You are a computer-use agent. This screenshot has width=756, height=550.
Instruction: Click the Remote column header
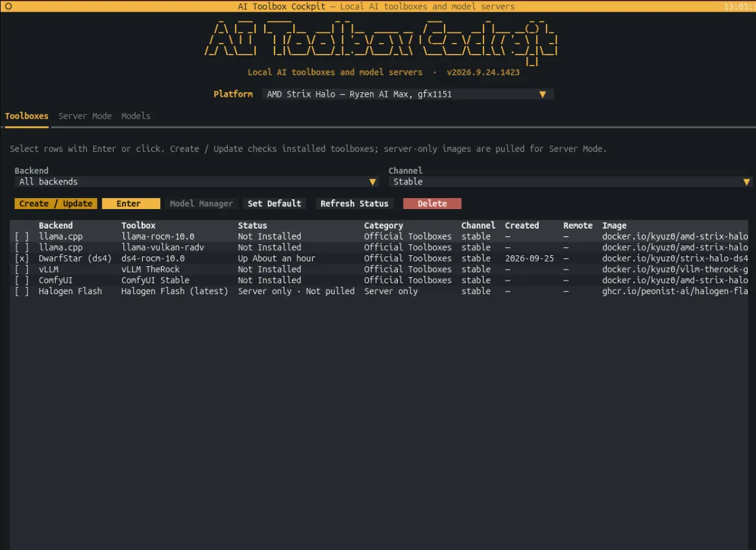(x=578, y=225)
